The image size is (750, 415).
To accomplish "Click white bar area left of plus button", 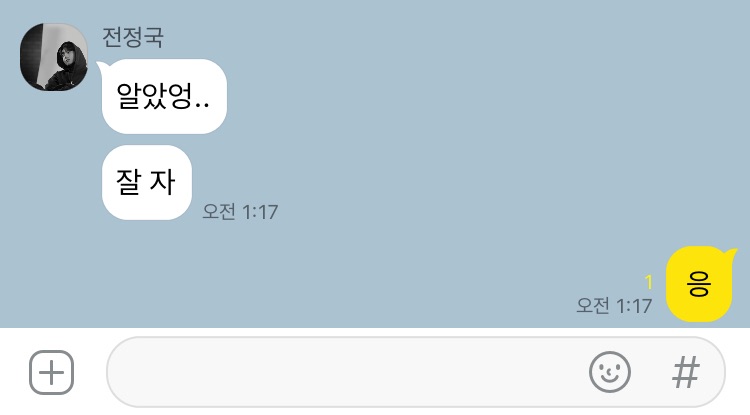I will (x=14, y=372).
